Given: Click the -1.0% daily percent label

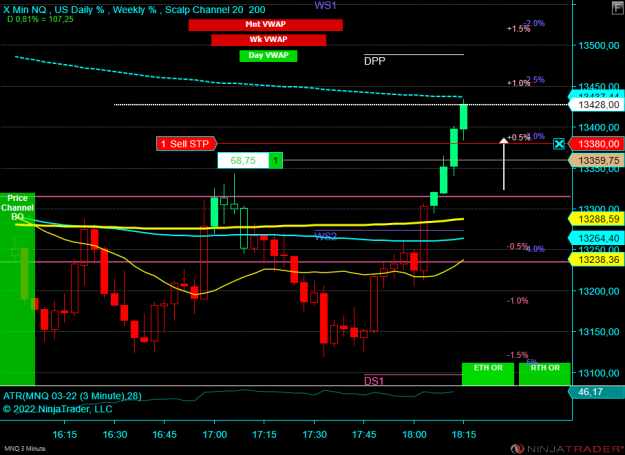Looking at the screenshot, I should point(517,301).
